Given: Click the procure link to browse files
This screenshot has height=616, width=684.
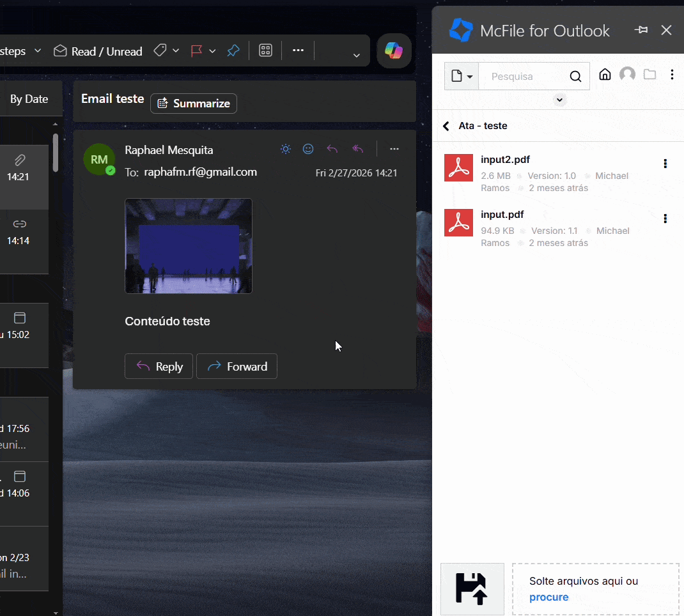Looking at the screenshot, I should coord(548,597).
